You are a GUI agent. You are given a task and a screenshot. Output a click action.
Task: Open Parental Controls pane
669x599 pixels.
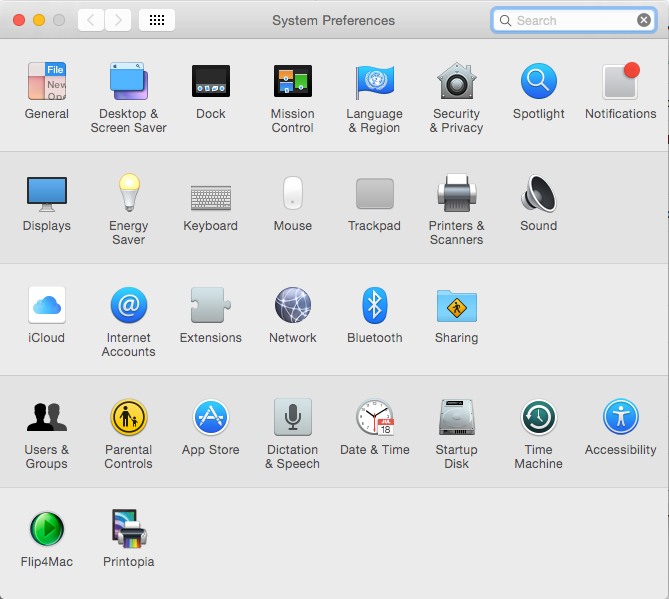[x=128, y=418]
